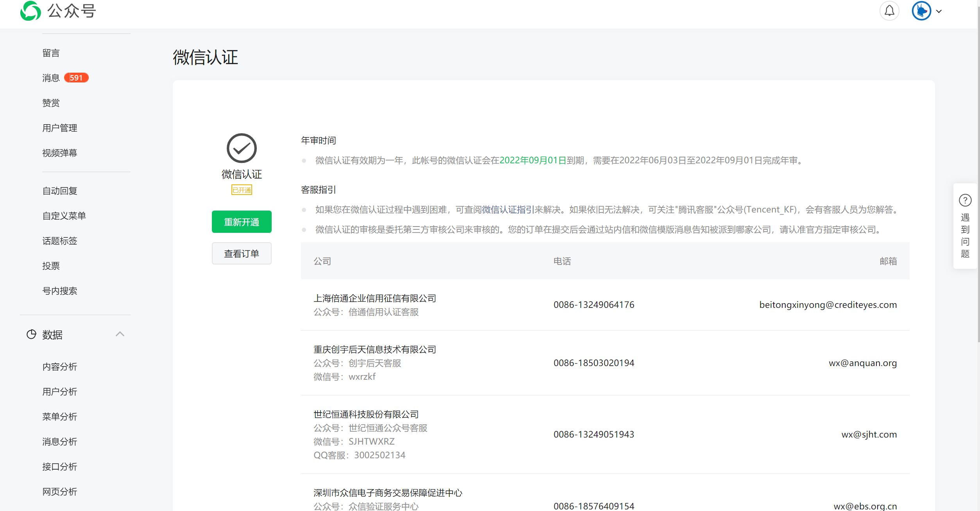Click the notification bell icon
Image resolution: width=980 pixels, height=511 pixels.
point(889,11)
